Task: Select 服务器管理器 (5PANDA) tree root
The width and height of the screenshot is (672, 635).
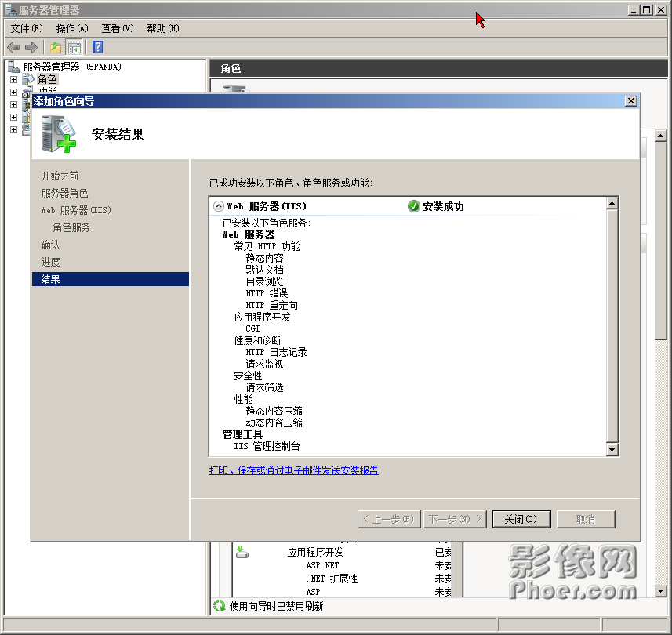Action: [x=72, y=67]
